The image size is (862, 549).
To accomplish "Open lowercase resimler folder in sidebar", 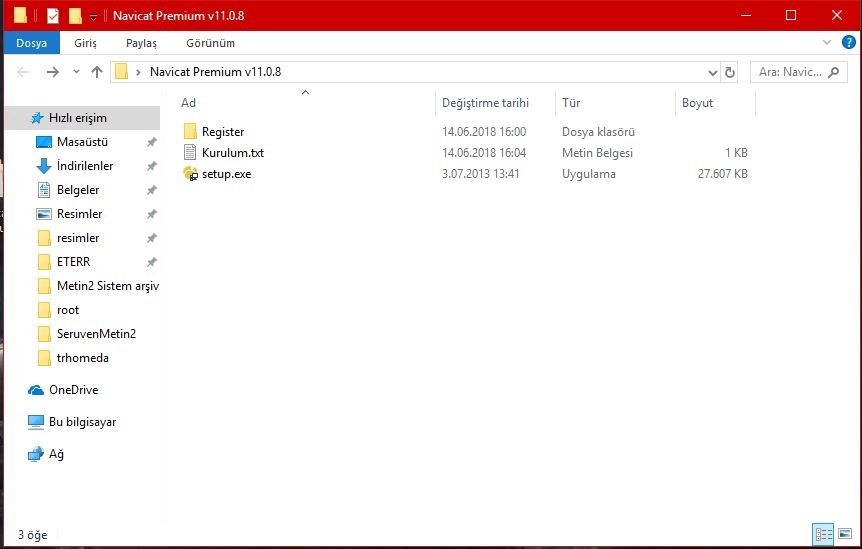I will [78, 238].
